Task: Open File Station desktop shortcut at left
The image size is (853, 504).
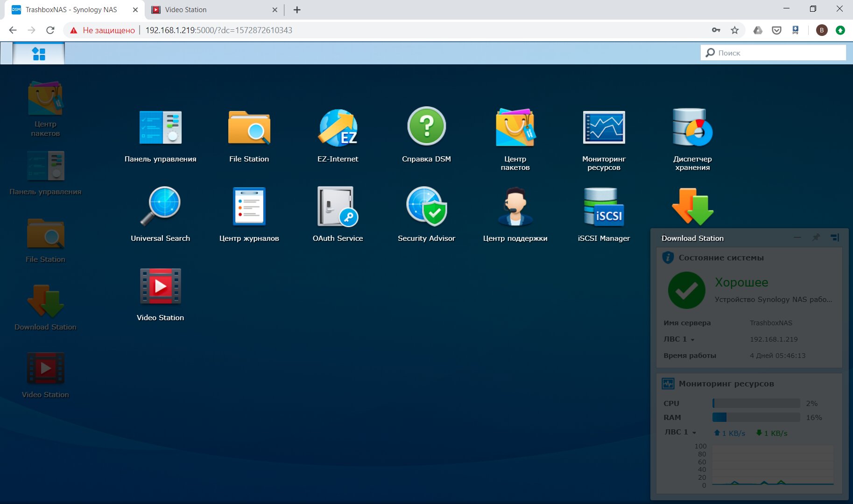Action: coord(45,233)
